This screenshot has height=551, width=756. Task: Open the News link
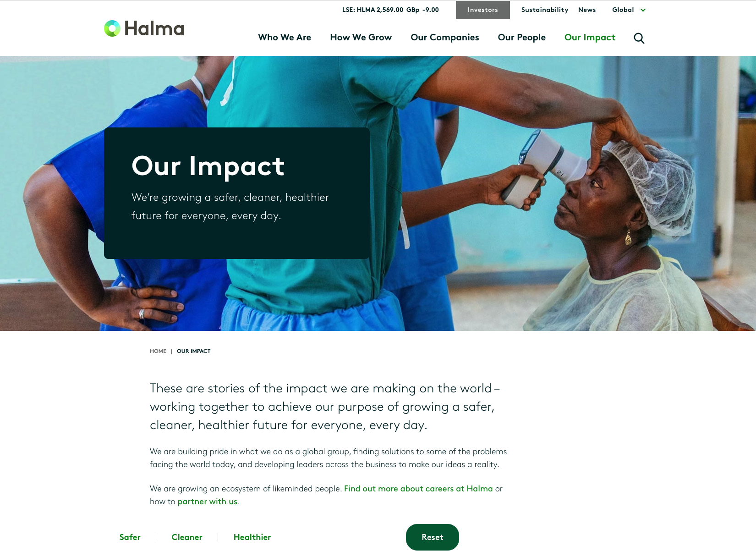pyautogui.click(x=587, y=10)
